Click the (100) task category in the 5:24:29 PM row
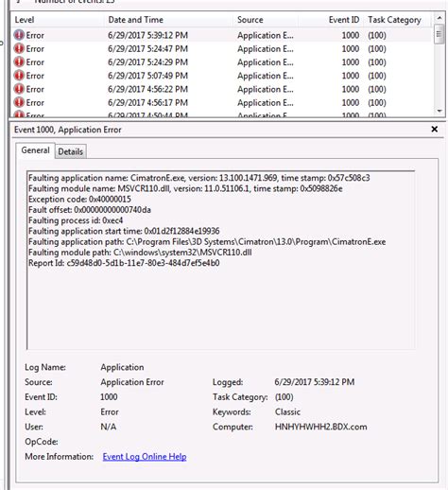This screenshot has height=490, width=448. pyautogui.click(x=377, y=62)
